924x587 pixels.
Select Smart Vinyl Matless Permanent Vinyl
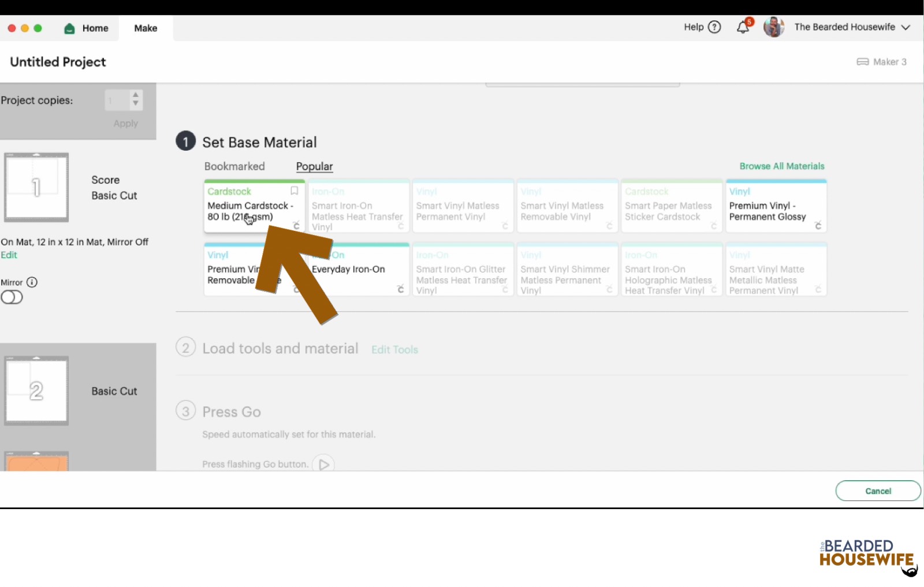tap(463, 206)
